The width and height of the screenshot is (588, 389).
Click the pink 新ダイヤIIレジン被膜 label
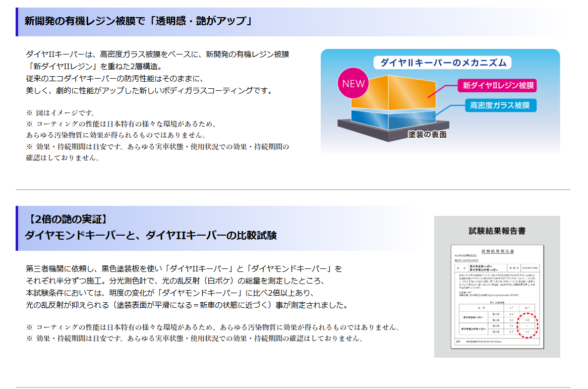tap(496, 85)
